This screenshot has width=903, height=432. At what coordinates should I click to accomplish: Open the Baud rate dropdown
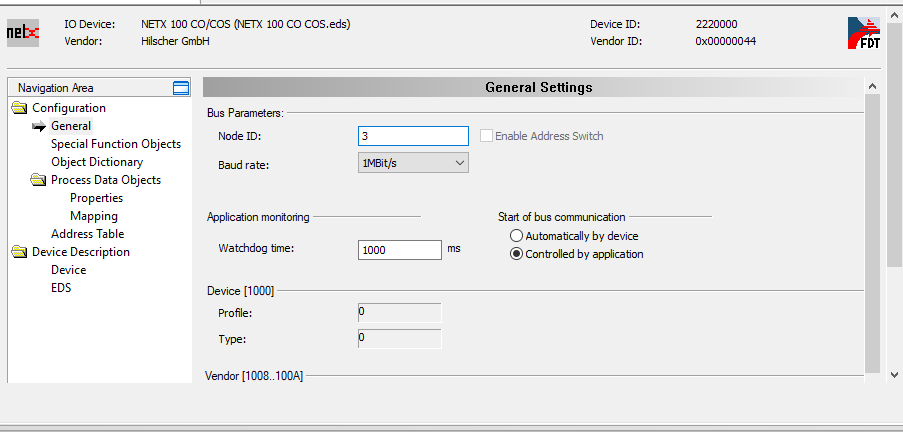tap(413, 163)
